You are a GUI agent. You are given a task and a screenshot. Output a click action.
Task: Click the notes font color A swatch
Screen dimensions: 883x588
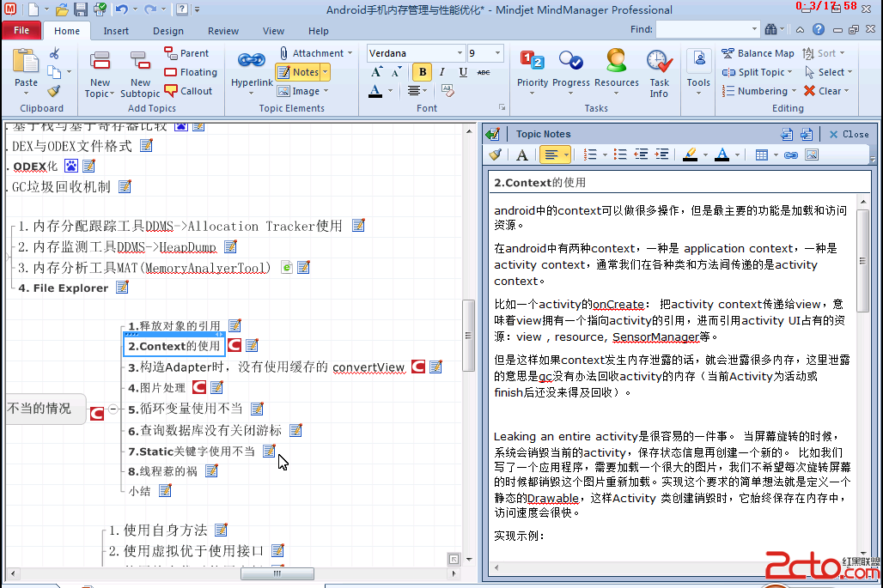722,155
